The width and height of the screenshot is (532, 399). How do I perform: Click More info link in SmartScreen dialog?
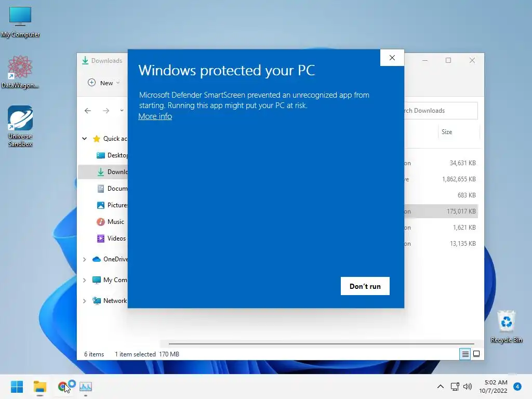[155, 116]
